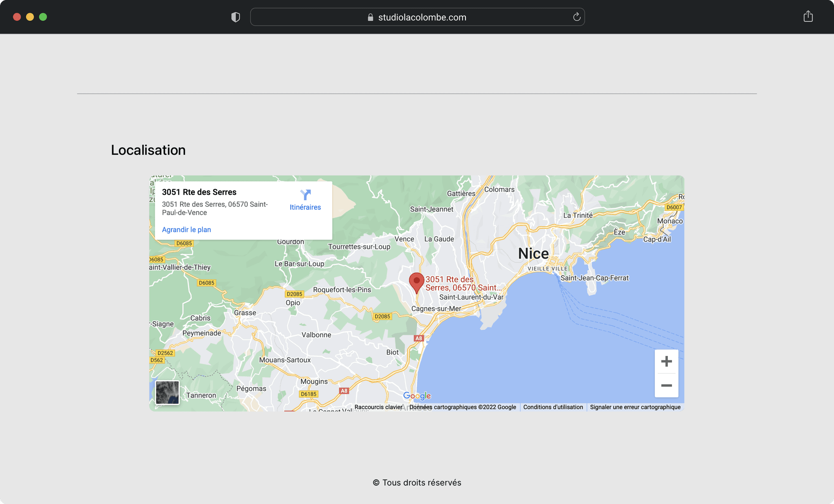
Task: Click the Localisation heading
Action: tap(148, 150)
